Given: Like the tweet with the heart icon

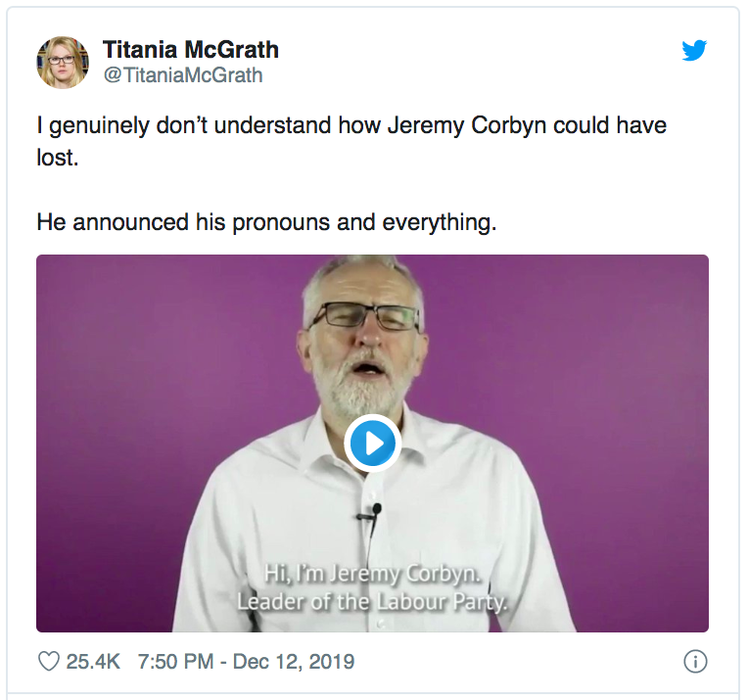Looking at the screenshot, I should pyautogui.click(x=49, y=662).
